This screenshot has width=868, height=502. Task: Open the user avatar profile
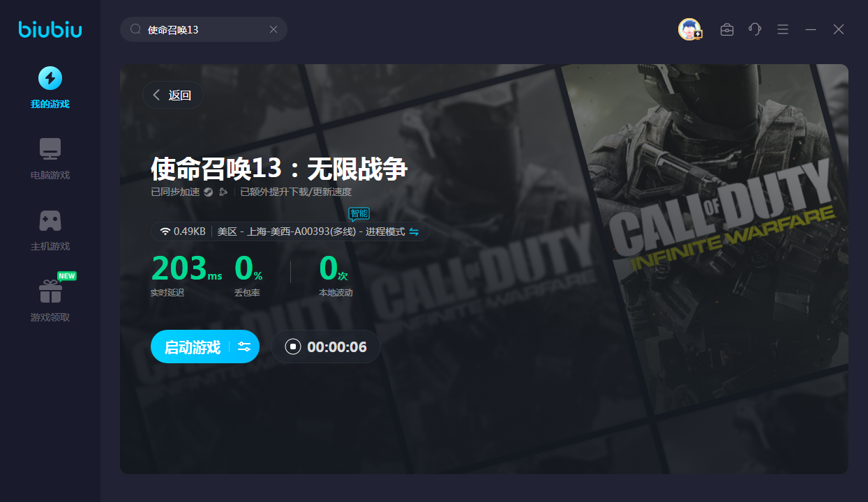(689, 29)
